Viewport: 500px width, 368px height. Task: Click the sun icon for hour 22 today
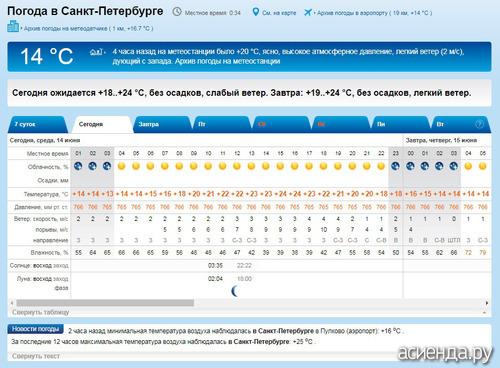click(x=381, y=166)
